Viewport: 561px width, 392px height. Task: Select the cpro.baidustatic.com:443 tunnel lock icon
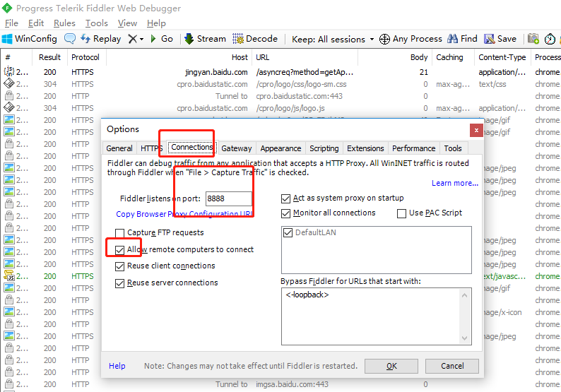9,96
